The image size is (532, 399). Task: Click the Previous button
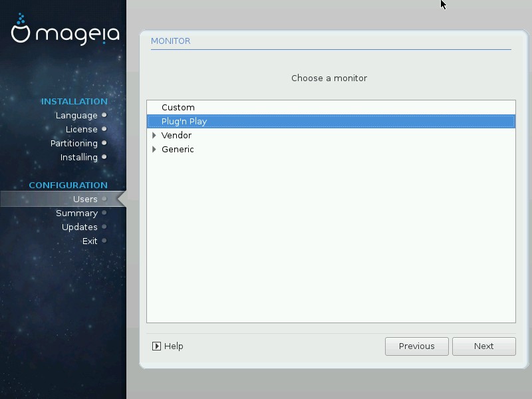(x=417, y=346)
